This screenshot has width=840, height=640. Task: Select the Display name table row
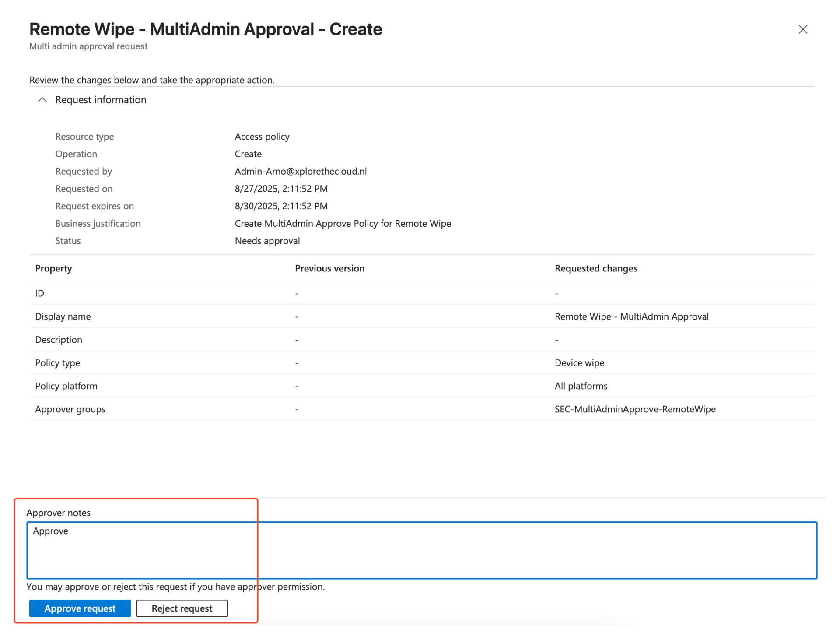click(x=63, y=316)
